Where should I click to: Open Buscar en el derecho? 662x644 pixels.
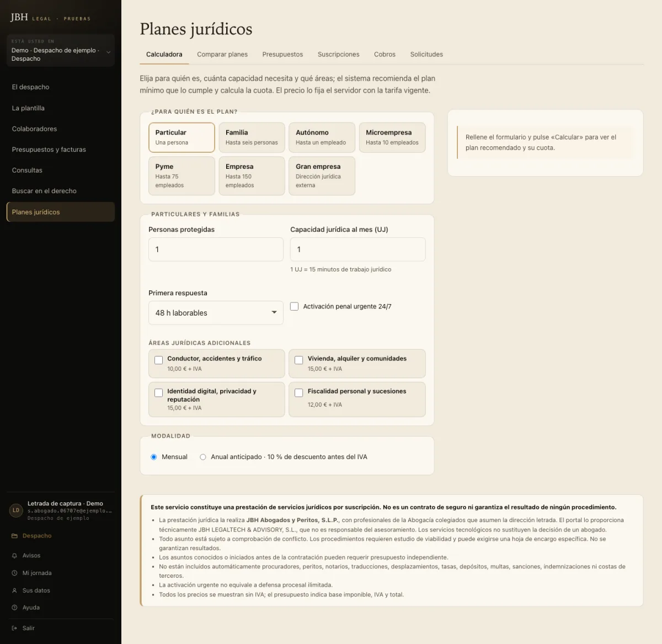coord(61,191)
